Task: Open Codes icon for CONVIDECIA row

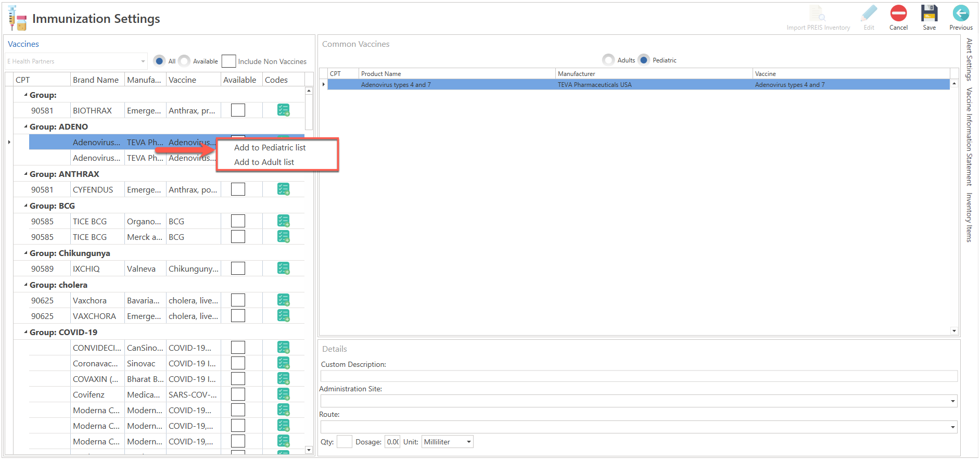Action: [x=283, y=348]
